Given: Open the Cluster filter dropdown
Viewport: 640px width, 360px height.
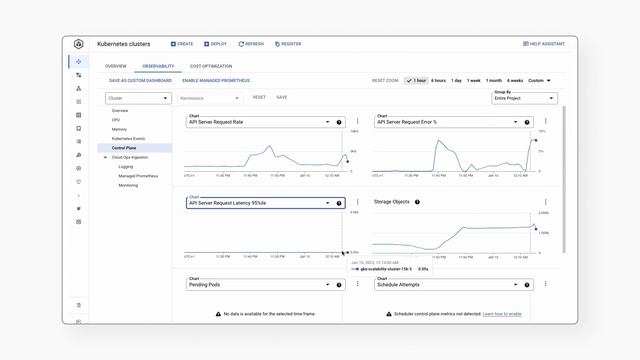Looking at the screenshot, I should [x=138, y=98].
